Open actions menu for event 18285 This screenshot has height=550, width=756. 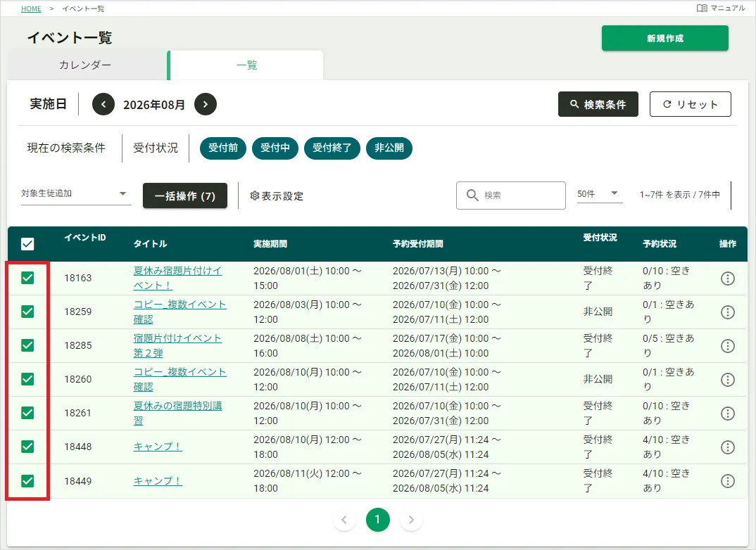click(x=728, y=346)
